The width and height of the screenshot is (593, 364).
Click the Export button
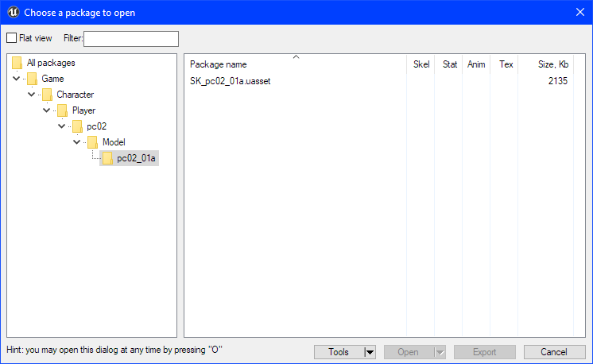485,352
